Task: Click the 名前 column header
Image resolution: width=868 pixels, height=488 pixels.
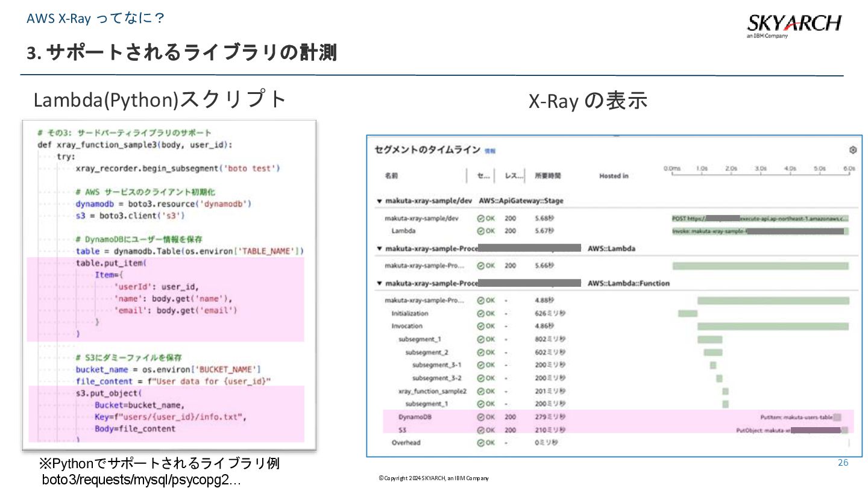Action: (x=391, y=176)
